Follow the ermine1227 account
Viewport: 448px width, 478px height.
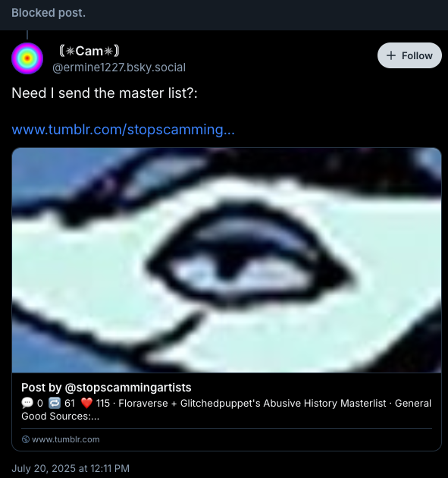coord(409,55)
